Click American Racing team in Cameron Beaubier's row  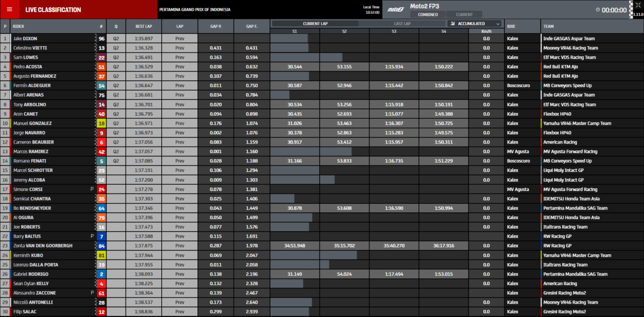pos(560,143)
